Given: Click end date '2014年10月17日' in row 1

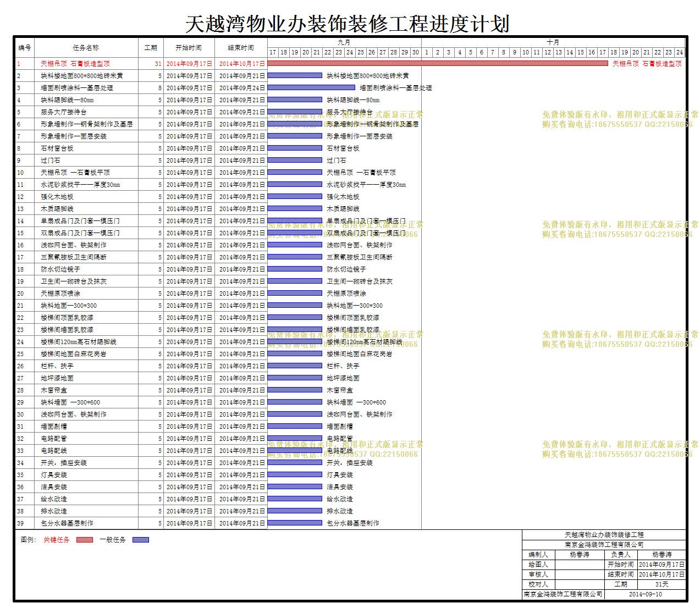Looking at the screenshot, I should coord(242,64).
